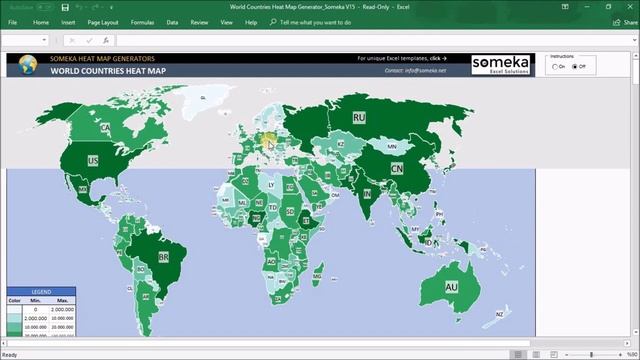
Task: Open the View tab
Action: [x=227, y=22]
